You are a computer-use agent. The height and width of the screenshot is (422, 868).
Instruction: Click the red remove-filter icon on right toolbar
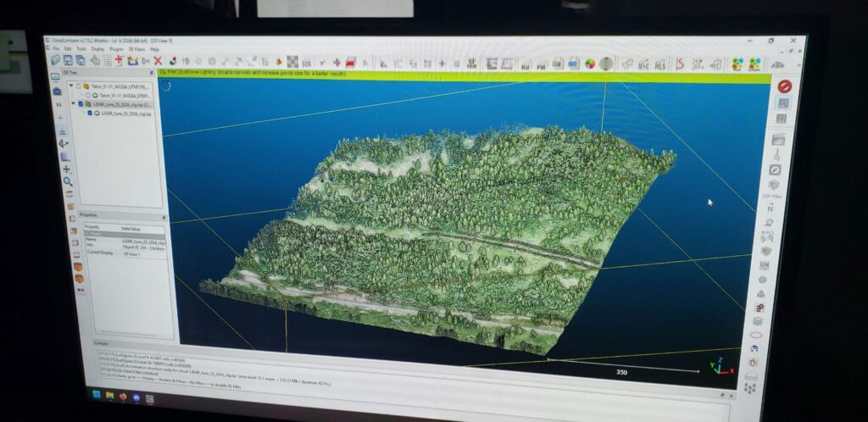pos(784,86)
